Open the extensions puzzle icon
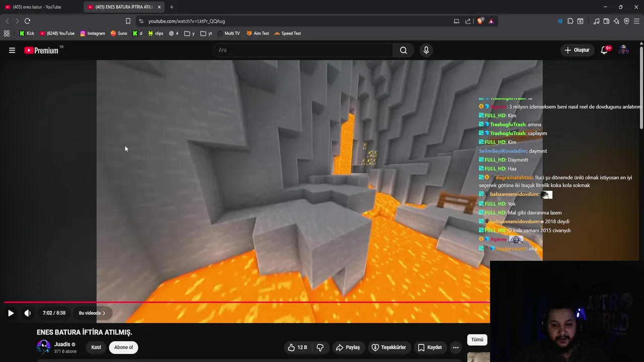Image resolution: width=644 pixels, height=362 pixels. [x=570, y=21]
